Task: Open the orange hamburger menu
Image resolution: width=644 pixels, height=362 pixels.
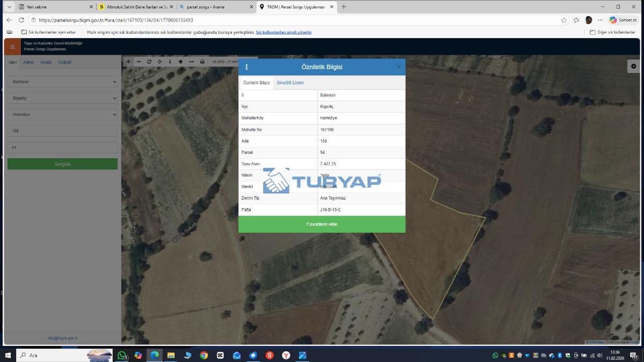Action: coord(12,47)
